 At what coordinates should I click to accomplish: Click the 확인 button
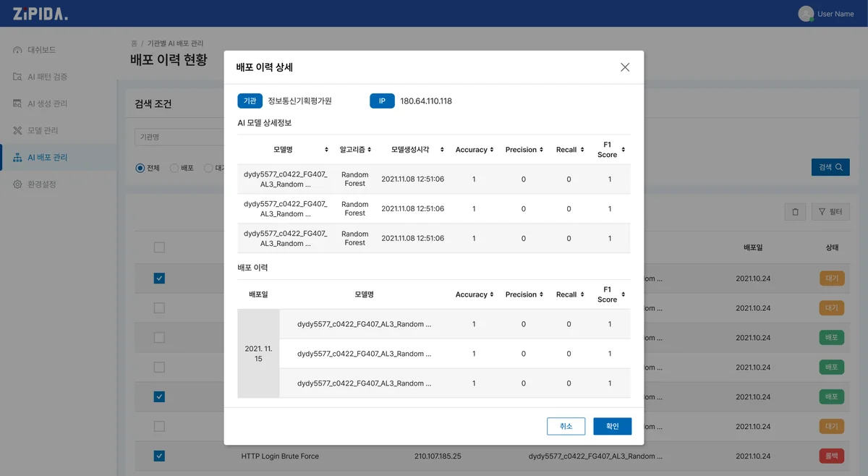point(613,426)
